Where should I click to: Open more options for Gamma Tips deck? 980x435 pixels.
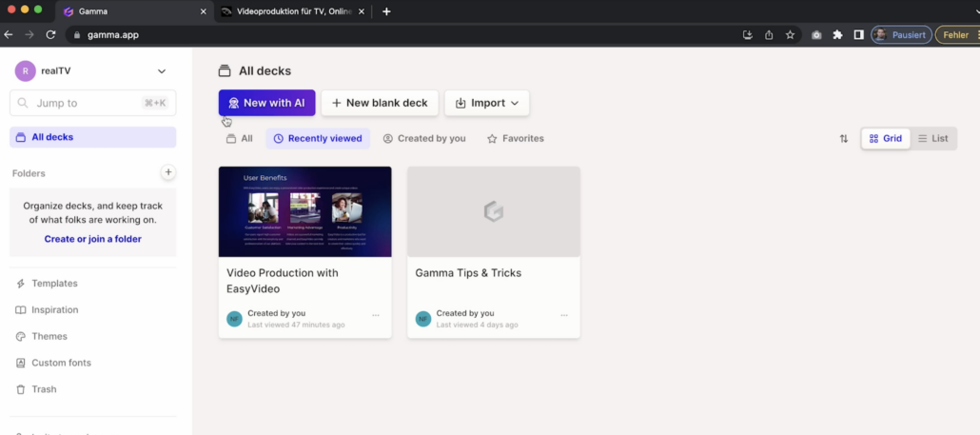[x=564, y=316]
